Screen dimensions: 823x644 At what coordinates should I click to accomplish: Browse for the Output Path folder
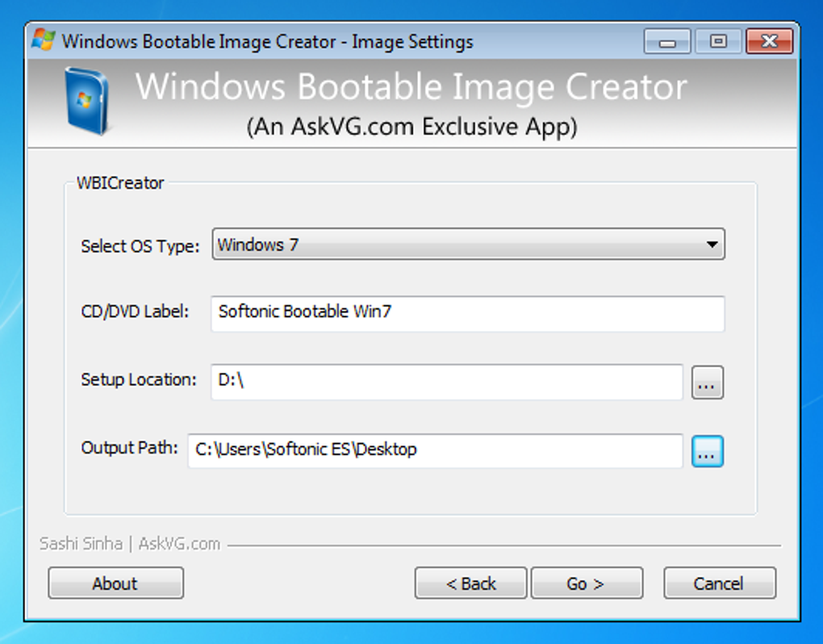pyautogui.click(x=707, y=451)
